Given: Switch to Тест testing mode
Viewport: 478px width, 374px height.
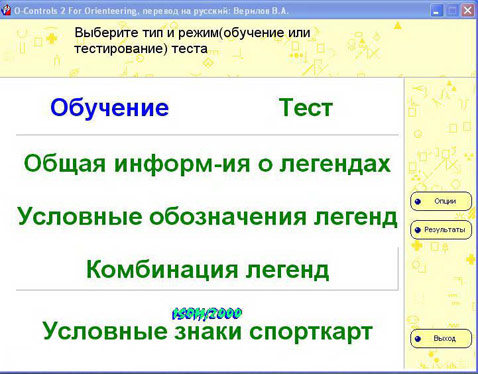Looking at the screenshot, I should point(306,108).
